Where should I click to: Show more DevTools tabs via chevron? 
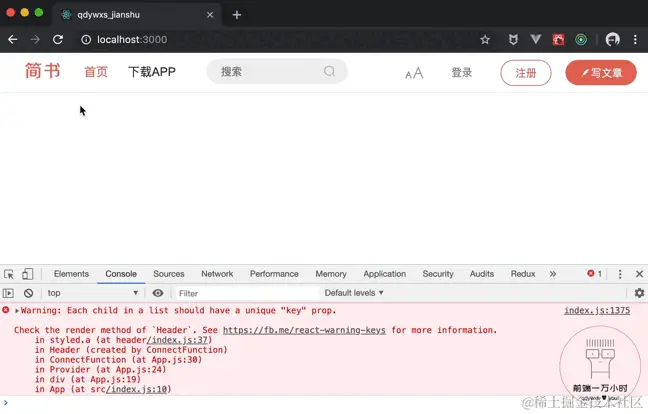coord(553,274)
